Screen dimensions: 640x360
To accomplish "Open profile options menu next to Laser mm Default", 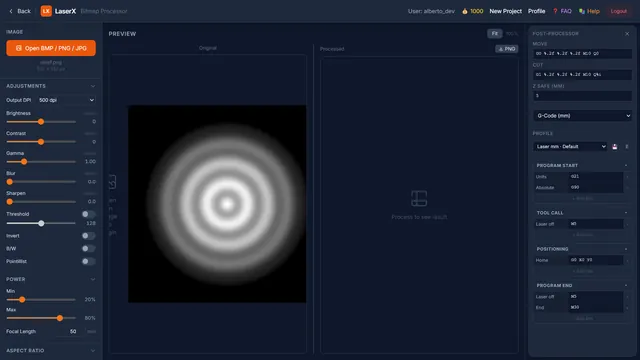I will [x=627, y=147].
